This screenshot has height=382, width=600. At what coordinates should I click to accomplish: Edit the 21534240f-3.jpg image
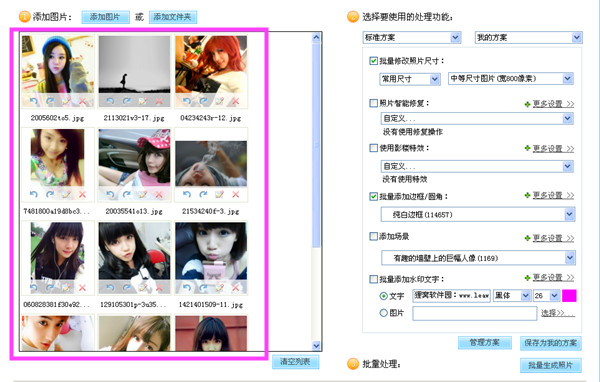click(x=219, y=194)
